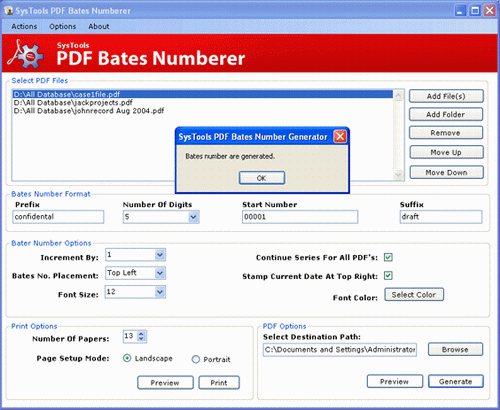Toggle Continue Series For All PDF's checkbox
This screenshot has height=410, width=500.
coord(388,257)
